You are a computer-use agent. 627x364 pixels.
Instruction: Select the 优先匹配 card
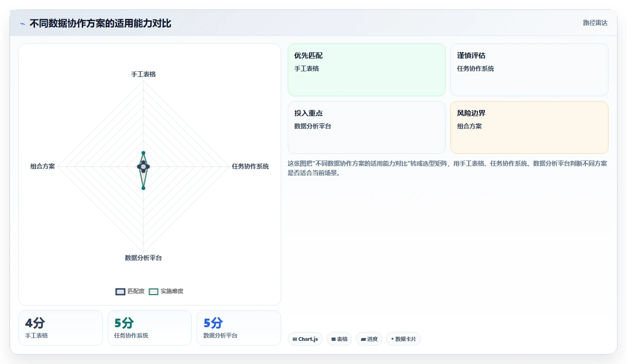point(367,70)
